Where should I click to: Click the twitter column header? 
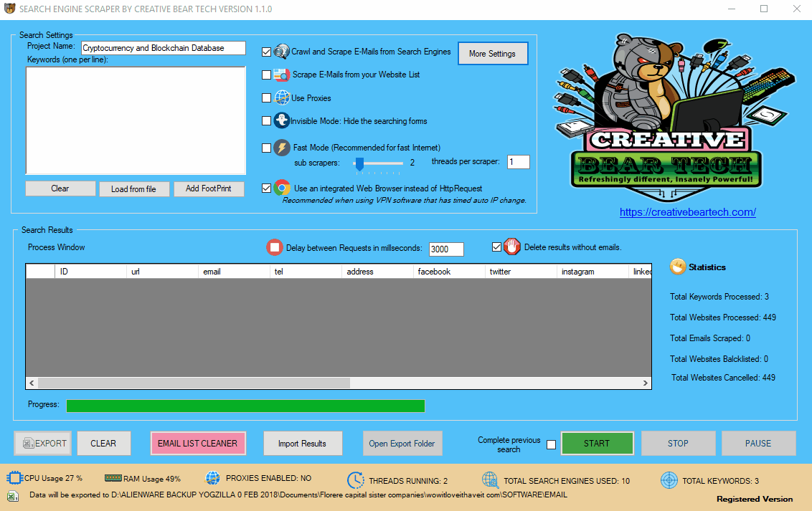click(x=521, y=271)
